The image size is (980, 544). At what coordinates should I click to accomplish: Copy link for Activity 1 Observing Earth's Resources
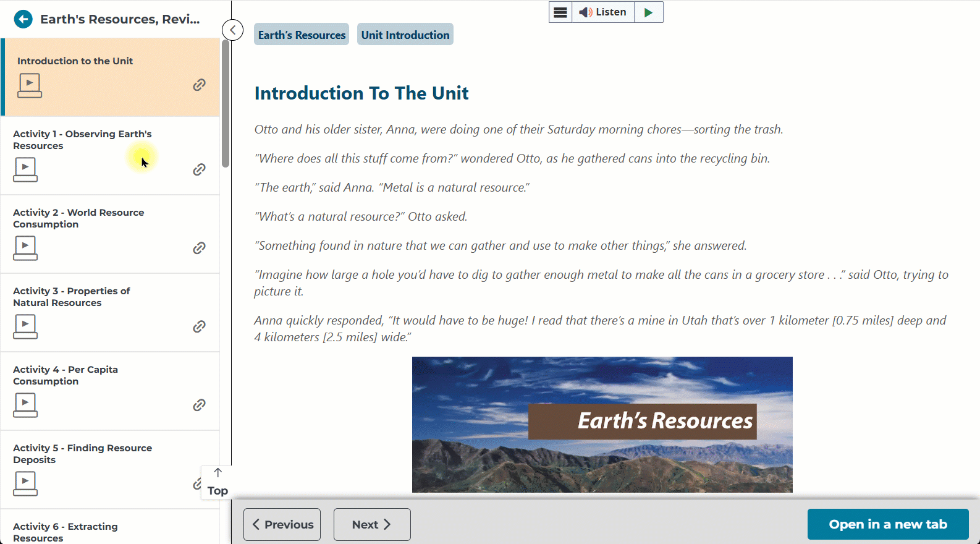tap(199, 169)
